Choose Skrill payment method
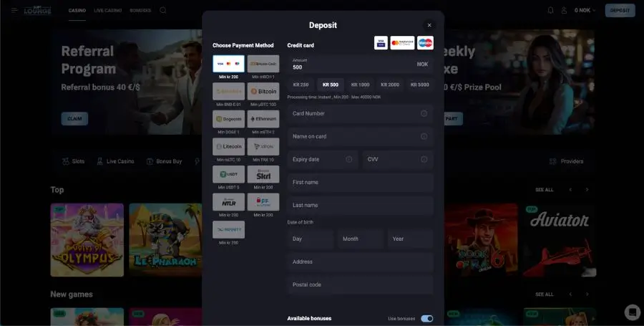 (263, 174)
